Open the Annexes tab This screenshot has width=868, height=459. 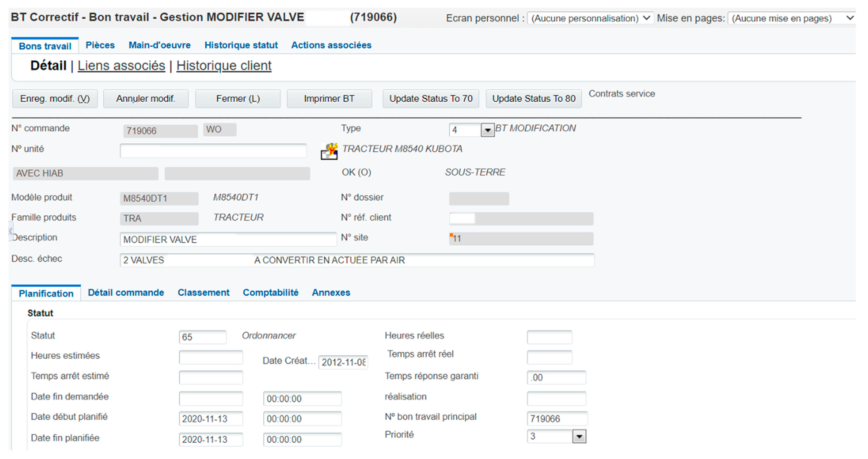[x=331, y=292]
